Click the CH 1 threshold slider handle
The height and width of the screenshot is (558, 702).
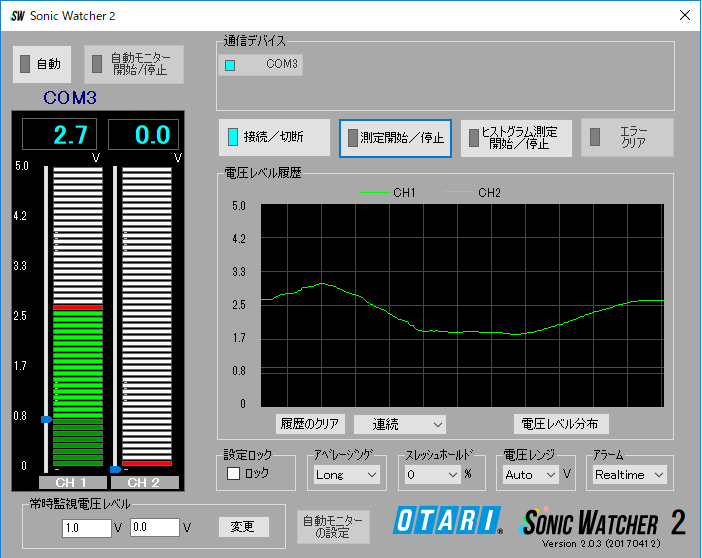(45, 420)
